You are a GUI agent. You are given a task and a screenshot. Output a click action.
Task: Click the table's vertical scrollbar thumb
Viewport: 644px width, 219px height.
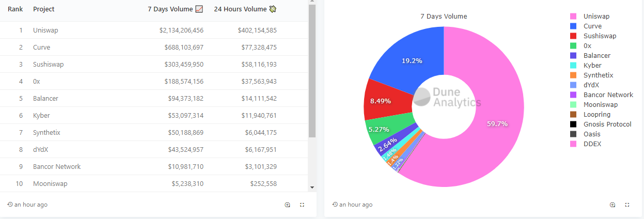pos(312,72)
